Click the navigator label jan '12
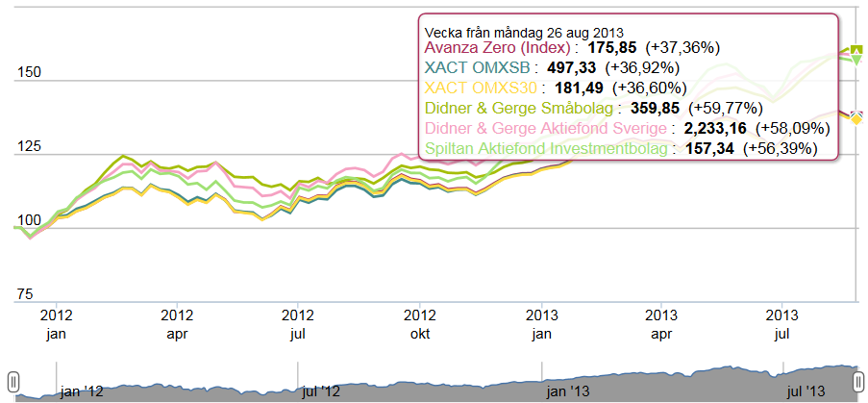The image size is (868, 403). [82, 391]
